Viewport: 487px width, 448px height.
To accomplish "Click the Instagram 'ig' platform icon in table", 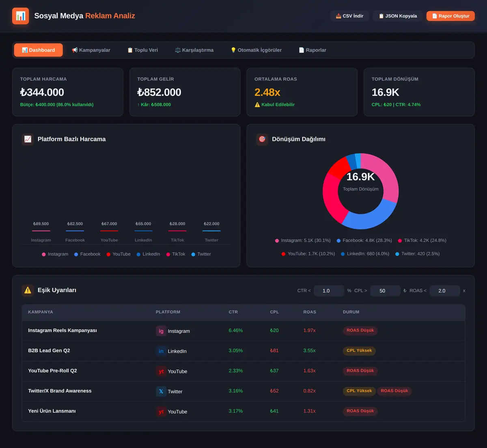I will pos(161,331).
